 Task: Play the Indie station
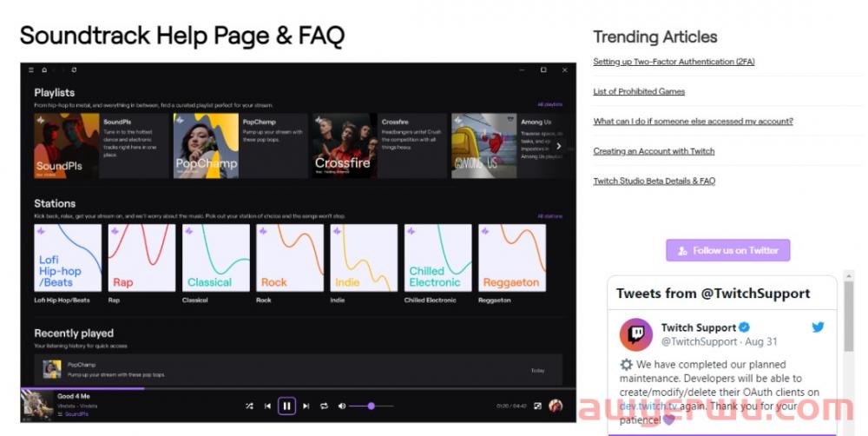point(364,258)
